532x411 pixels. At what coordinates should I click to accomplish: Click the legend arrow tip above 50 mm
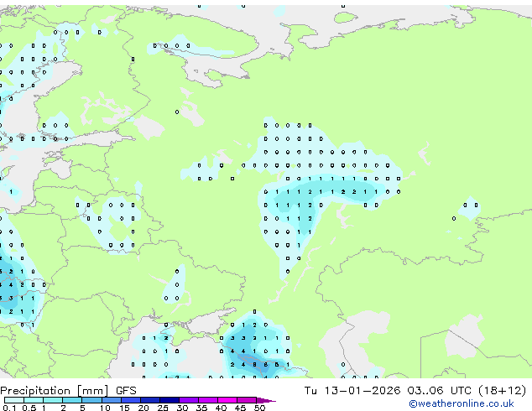266,400
